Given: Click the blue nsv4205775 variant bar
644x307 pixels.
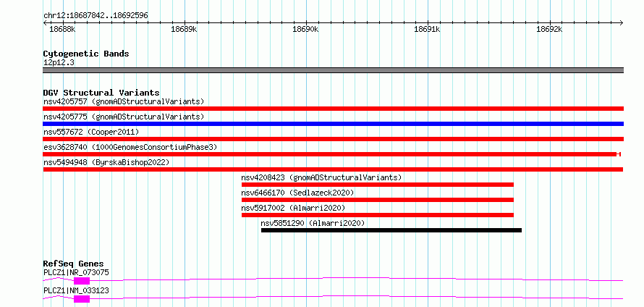Looking at the screenshot, I should pos(333,124).
